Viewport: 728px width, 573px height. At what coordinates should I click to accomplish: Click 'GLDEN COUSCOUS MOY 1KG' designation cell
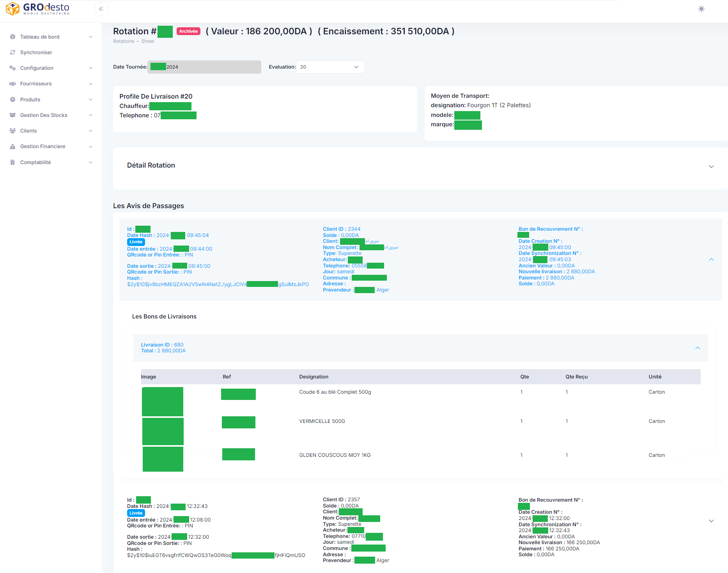(335, 455)
